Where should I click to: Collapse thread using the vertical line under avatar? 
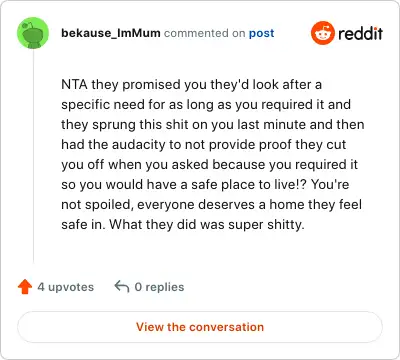[x=33, y=156]
